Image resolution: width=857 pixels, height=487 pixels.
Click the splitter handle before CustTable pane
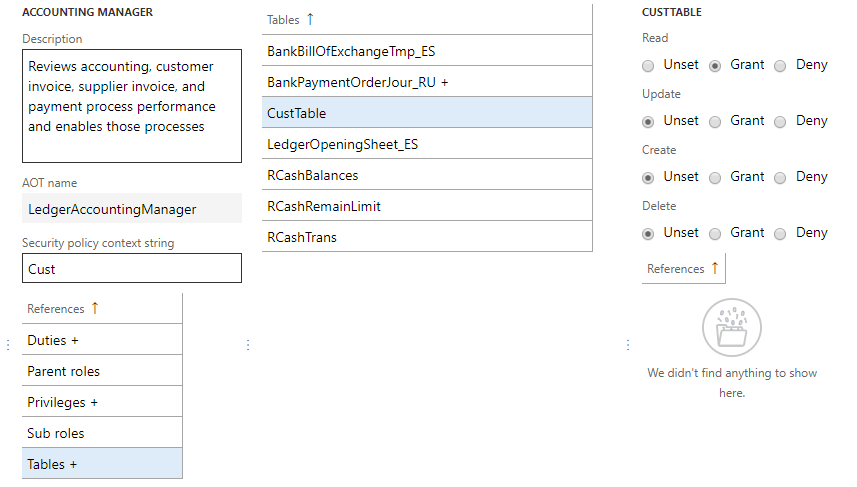628,344
